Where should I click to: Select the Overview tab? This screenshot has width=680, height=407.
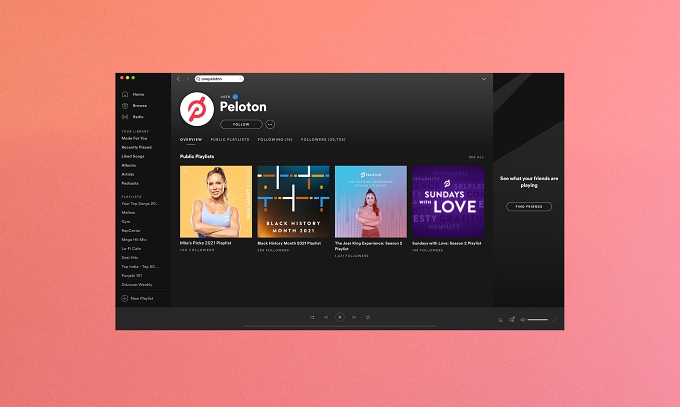[x=191, y=140]
